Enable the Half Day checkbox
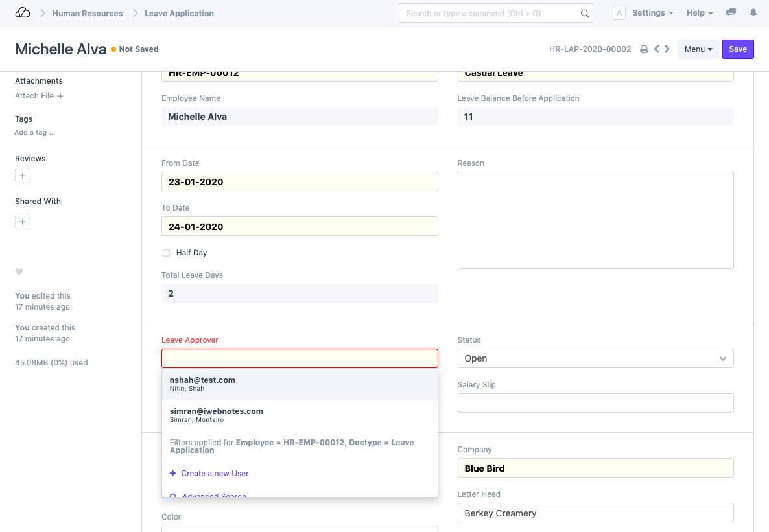Screen dimensions: 769x532 pyautogui.click(x=167, y=253)
